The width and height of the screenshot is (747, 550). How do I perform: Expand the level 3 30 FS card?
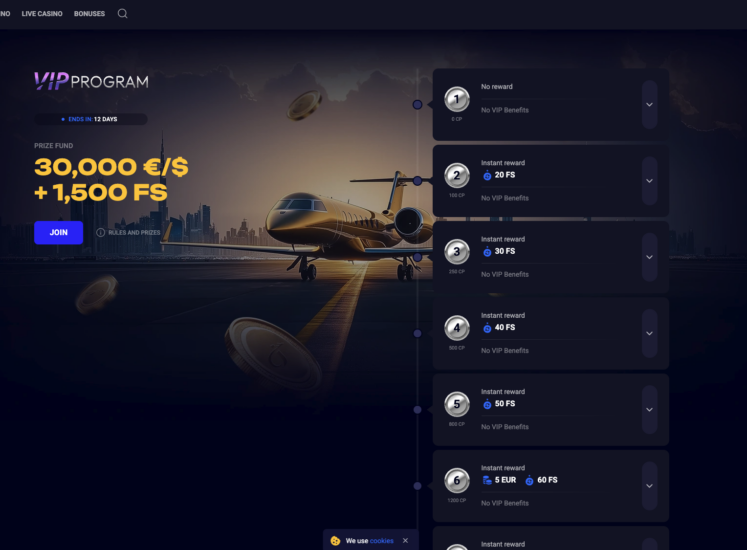[x=649, y=257]
